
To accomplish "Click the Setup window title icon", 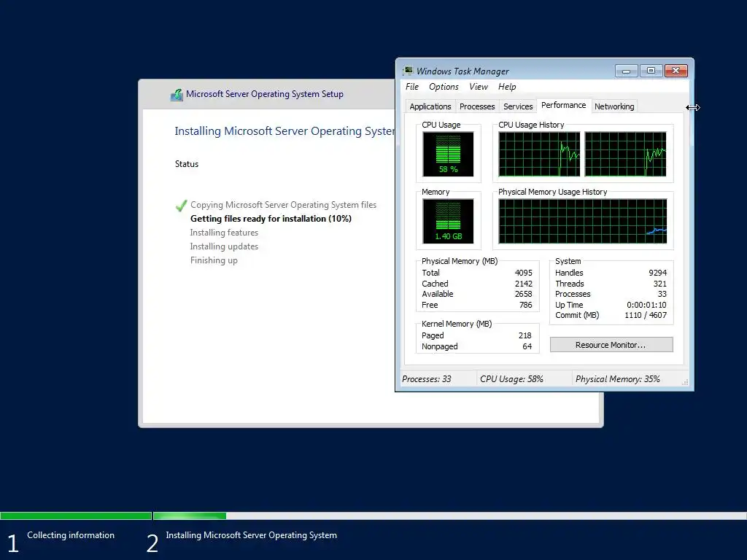I will (x=177, y=95).
